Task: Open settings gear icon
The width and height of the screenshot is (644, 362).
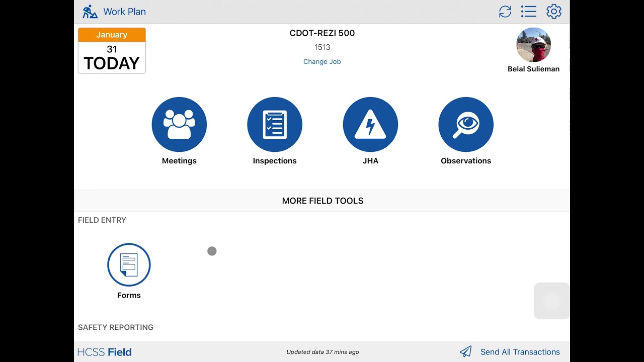Action: [x=554, y=12]
